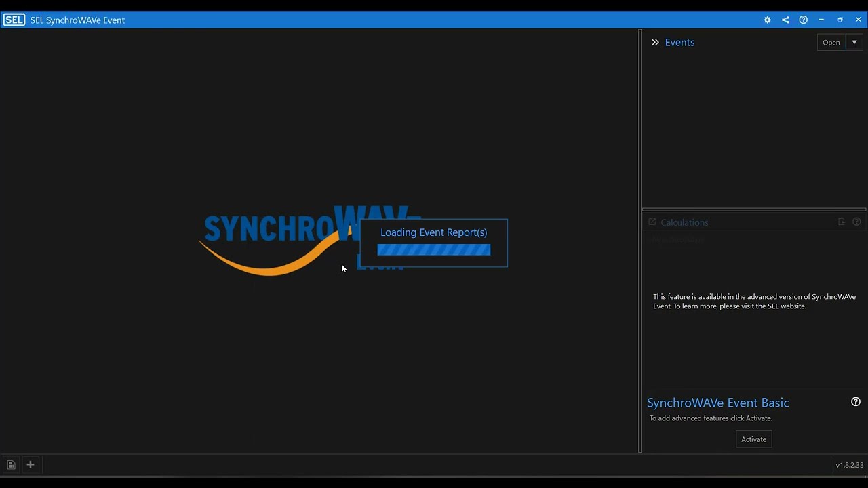Click the Activate button
The width and height of the screenshot is (868, 488).
pos(753,439)
